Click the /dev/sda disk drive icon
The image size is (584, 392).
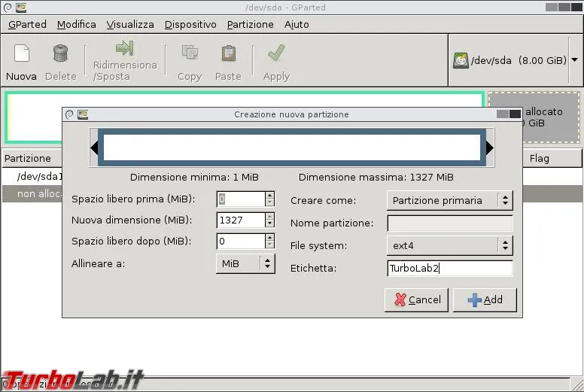[461, 60]
